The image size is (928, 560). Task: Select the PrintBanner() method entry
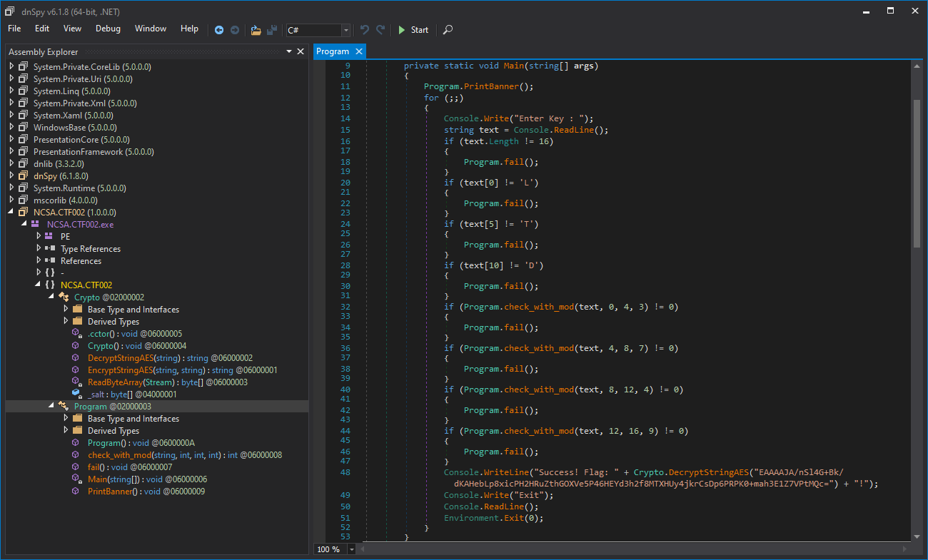[146, 491]
